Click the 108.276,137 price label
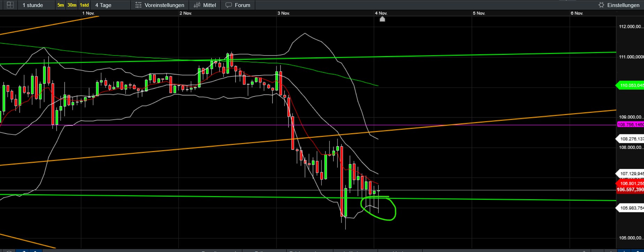The height and width of the screenshot is (252, 644). 630,139
